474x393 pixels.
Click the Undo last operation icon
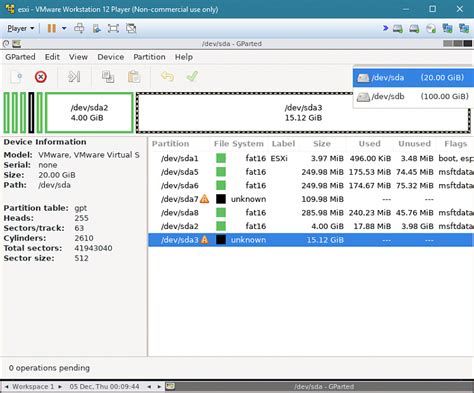point(167,77)
